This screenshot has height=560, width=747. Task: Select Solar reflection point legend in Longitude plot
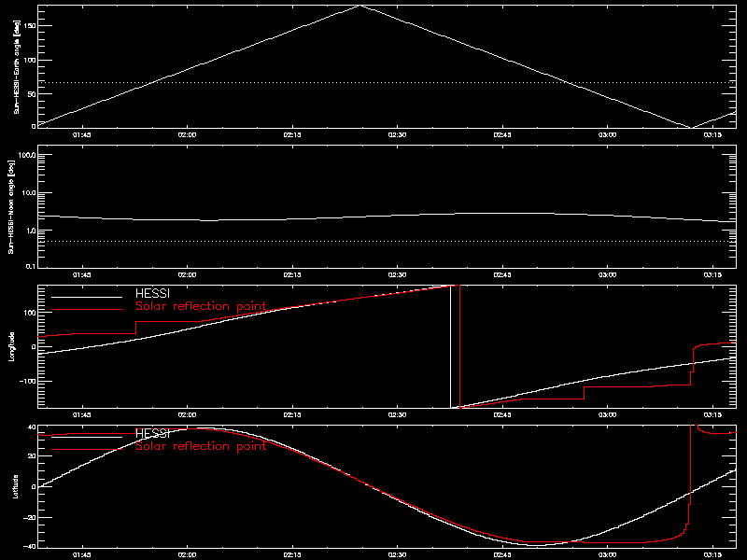201,306
